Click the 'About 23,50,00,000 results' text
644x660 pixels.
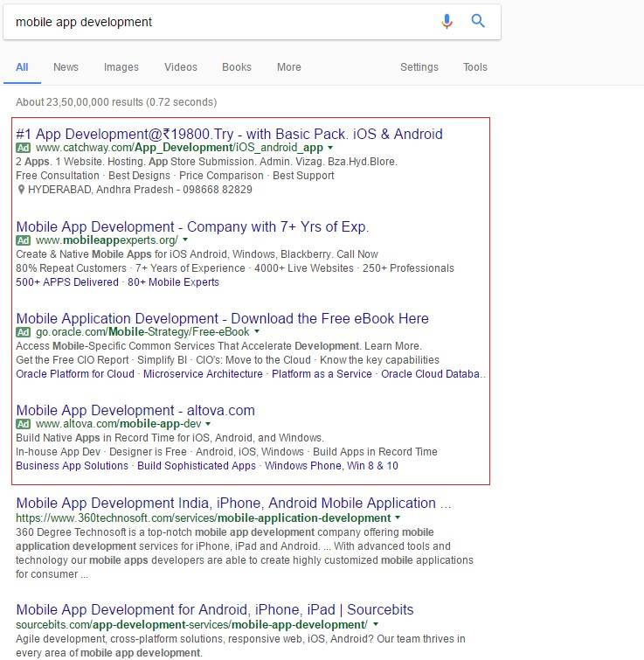tap(116, 102)
